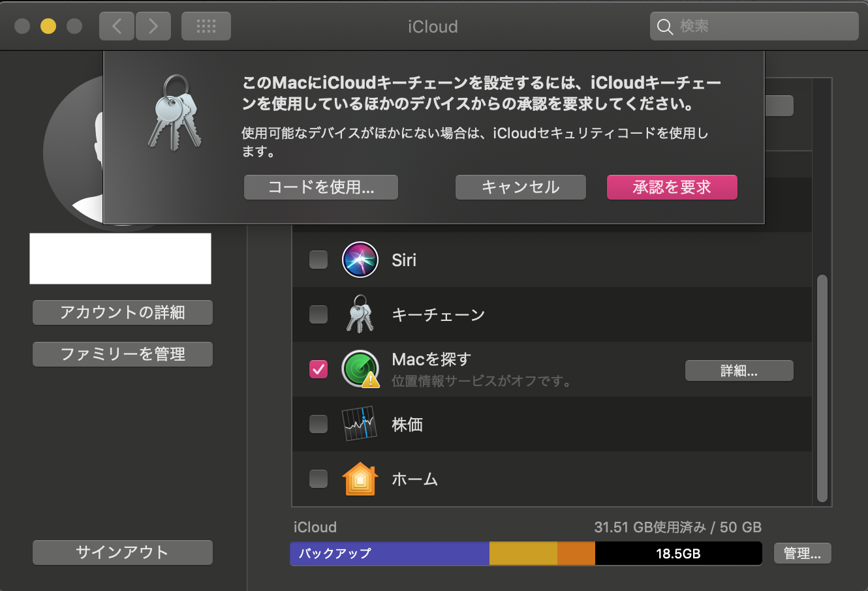868x591 pixels.
Task: Click the keychain icon in the dialog
Action: click(174, 112)
